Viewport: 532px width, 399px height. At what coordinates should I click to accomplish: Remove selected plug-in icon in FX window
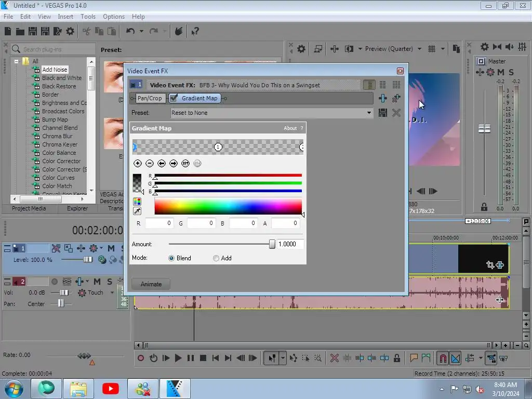pyautogui.click(x=396, y=98)
